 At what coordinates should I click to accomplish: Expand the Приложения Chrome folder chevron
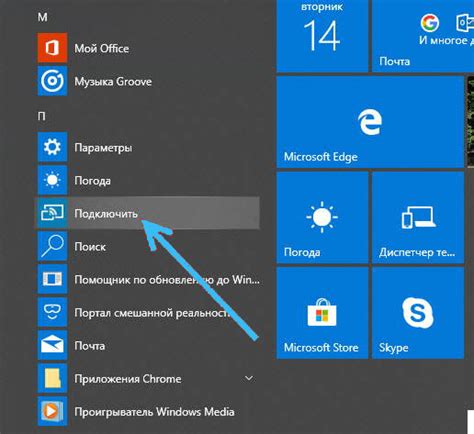point(249,378)
